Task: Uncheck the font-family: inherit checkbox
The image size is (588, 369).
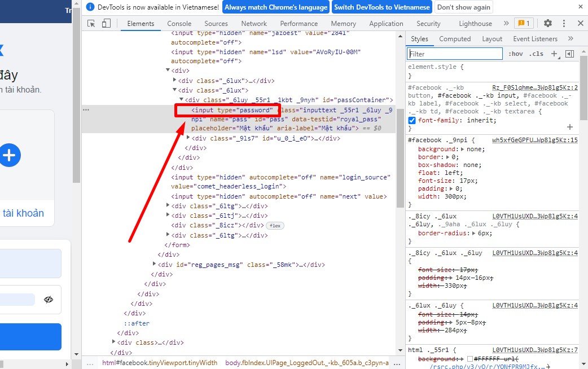Action: coord(412,120)
